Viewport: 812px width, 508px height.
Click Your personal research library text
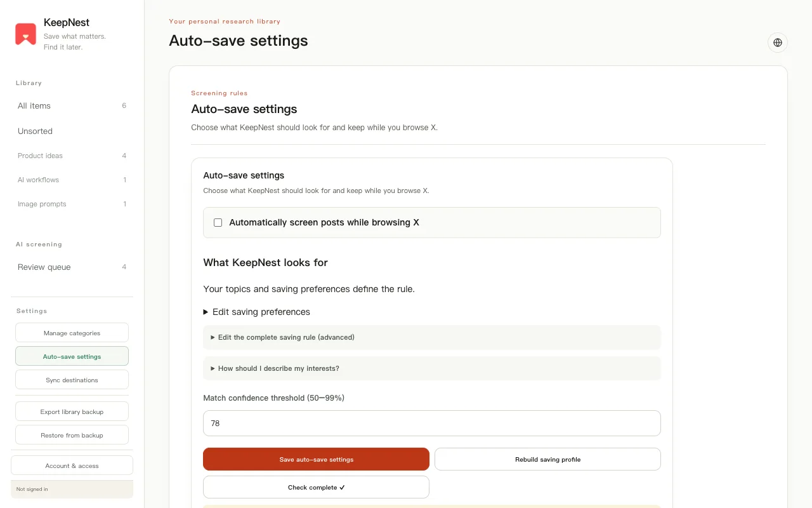225,22
